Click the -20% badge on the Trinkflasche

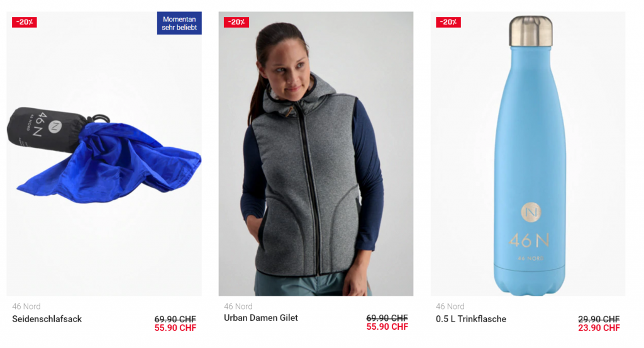point(448,22)
